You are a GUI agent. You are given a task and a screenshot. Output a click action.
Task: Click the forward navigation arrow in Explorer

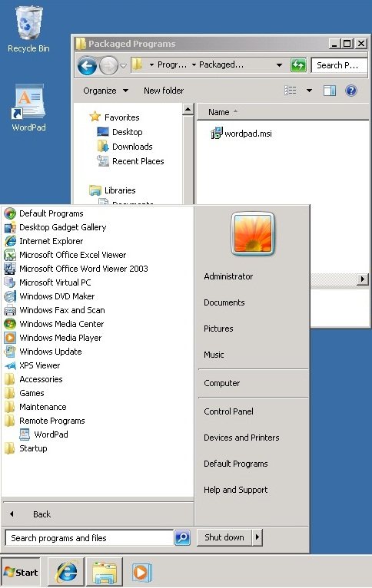108,66
